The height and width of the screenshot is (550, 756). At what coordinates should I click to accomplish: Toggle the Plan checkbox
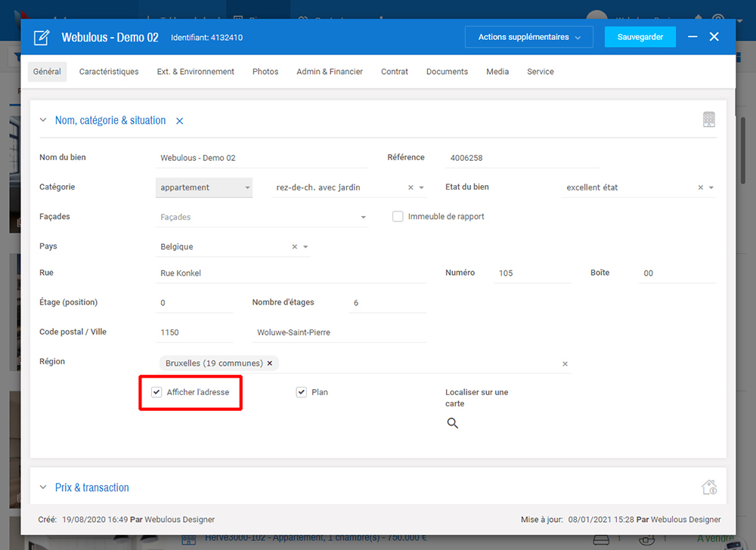302,392
